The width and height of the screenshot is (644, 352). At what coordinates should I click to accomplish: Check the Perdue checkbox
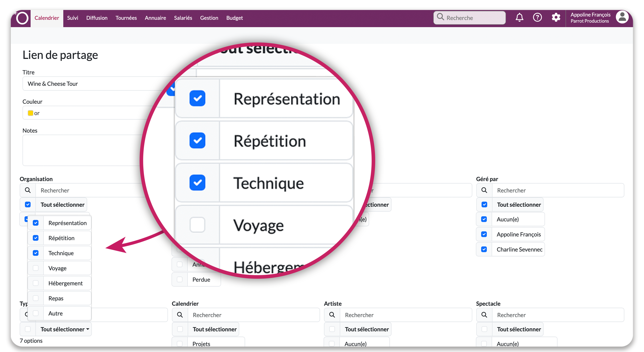[x=180, y=279]
